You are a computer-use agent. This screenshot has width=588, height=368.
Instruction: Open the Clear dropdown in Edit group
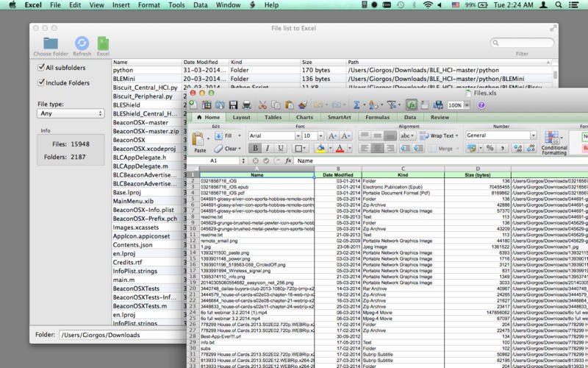(227, 149)
